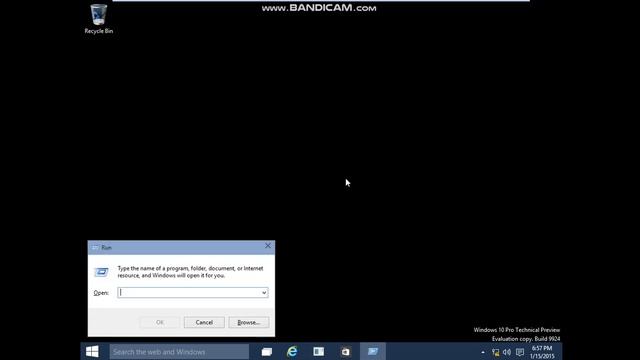Select the Run app taskbar button
The height and width of the screenshot is (360, 640).
pyautogui.click(x=373, y=351)
